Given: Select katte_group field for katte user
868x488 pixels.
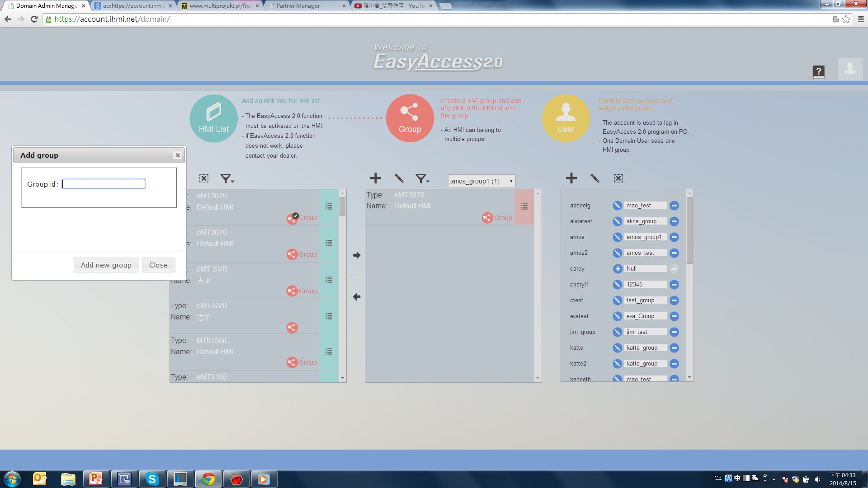Looking at the screenshot, I should 646,348.
